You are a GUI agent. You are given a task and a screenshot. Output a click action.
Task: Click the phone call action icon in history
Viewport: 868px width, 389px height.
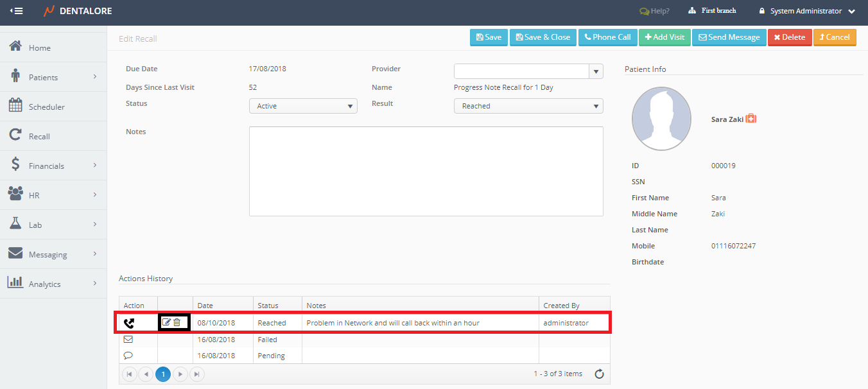tap(129, 323)
